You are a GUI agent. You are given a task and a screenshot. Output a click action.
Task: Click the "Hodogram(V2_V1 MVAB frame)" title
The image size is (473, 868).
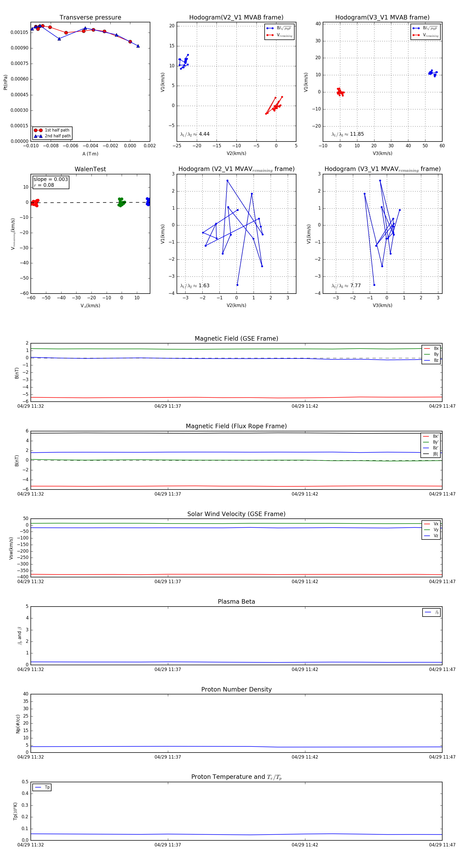[x=236, y=17]
